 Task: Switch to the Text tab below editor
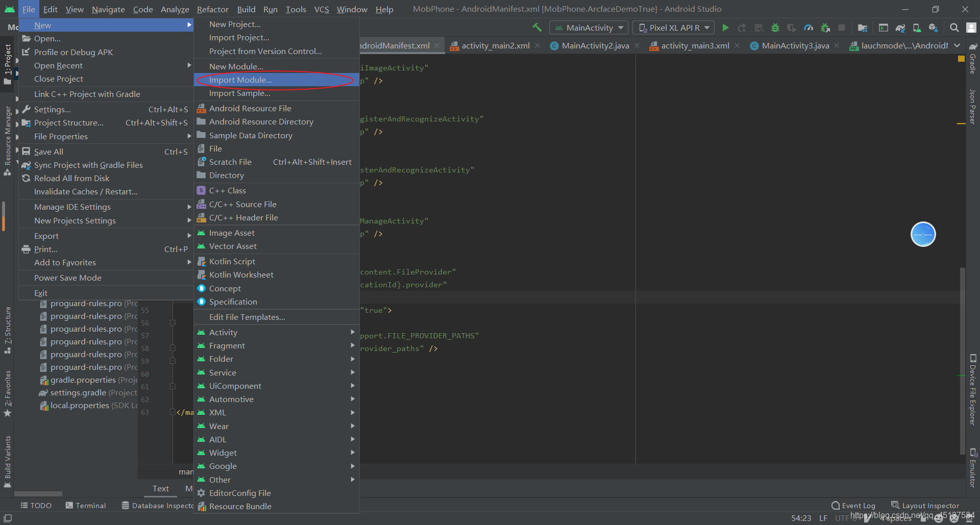pos(161,488)
